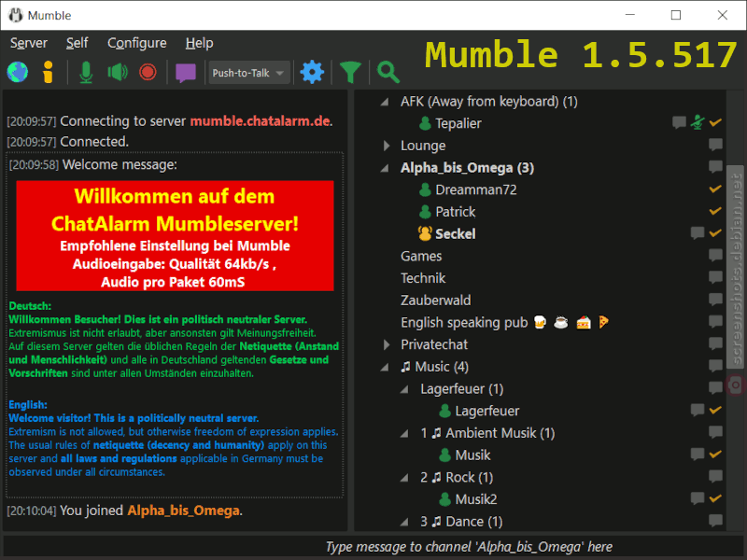This screenshot has height=560, width=747.
Task: Click the orange Alpha_bis_Omega link in the log
Action: pyautogui.click(x=183, y=511)
